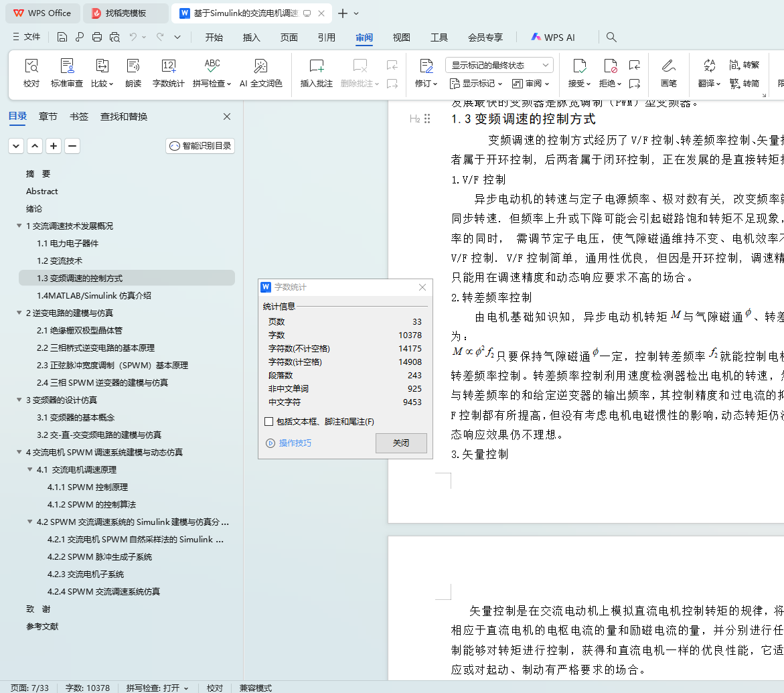The width and height of the screenshot is (784, 693).
Task: Open the 找稻壳模板 window tab
Action: coord(125,13)
